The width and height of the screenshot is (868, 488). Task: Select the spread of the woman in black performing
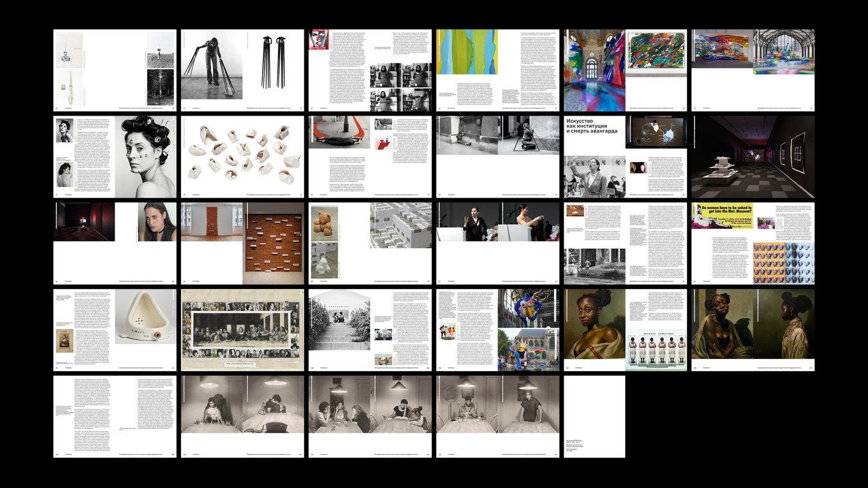pos(498,243)
